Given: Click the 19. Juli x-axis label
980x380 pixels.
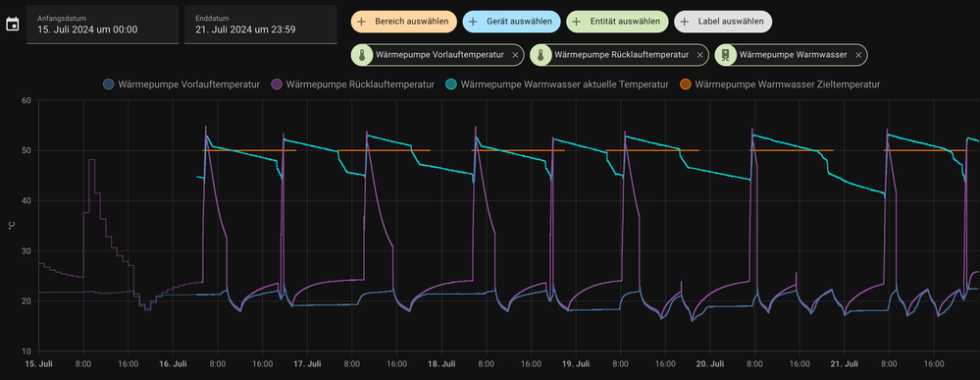Looking at the screenshot, I should [x=576, y=363].
